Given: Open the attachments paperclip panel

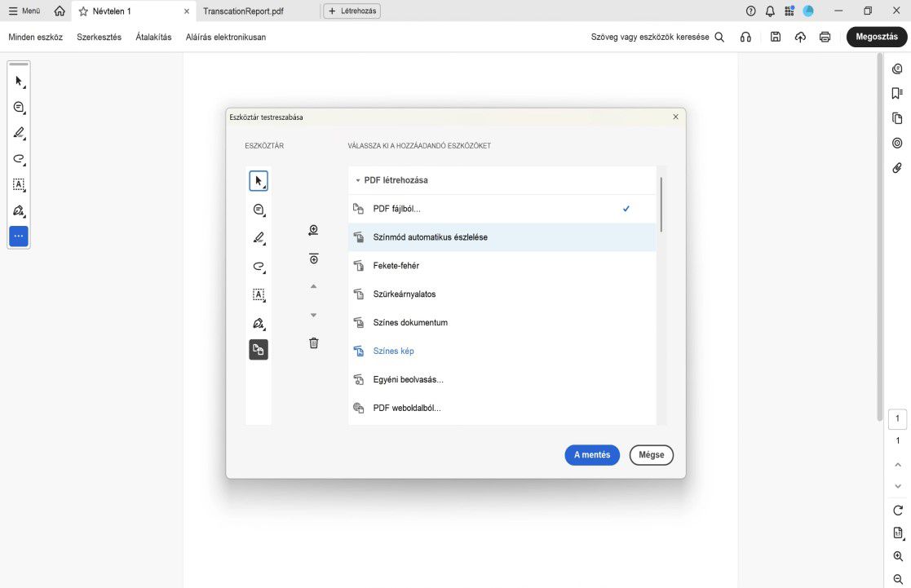Looking at the screenshot, I should (898, 168).
